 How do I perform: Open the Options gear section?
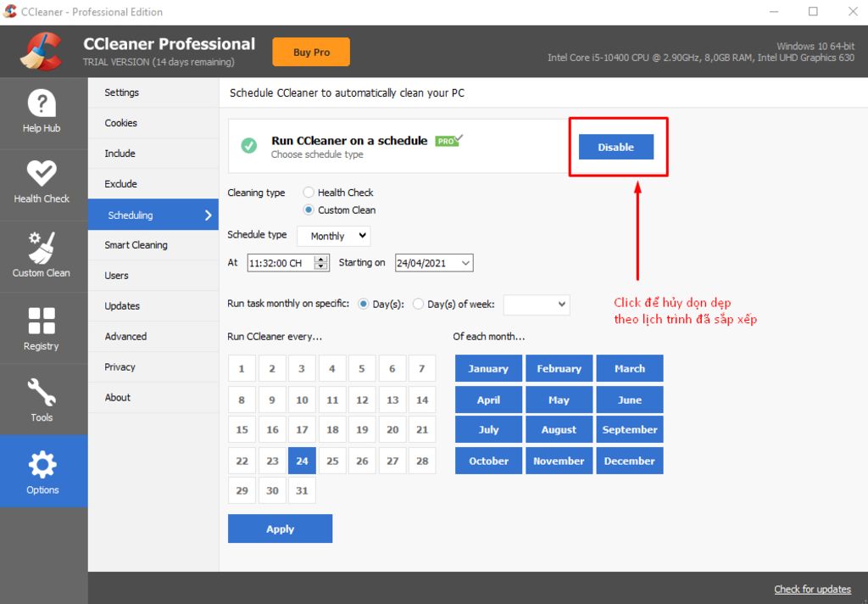tap(42, 471)
